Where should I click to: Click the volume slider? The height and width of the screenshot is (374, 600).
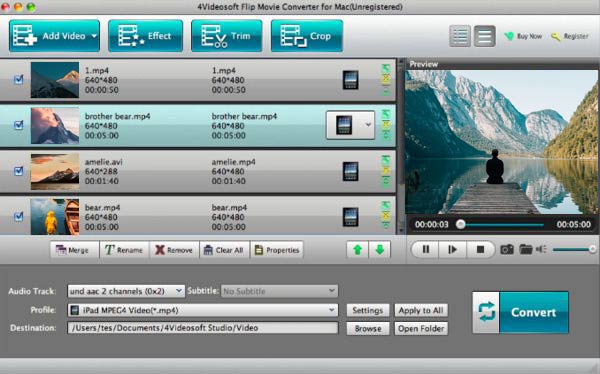pos(574,250)
